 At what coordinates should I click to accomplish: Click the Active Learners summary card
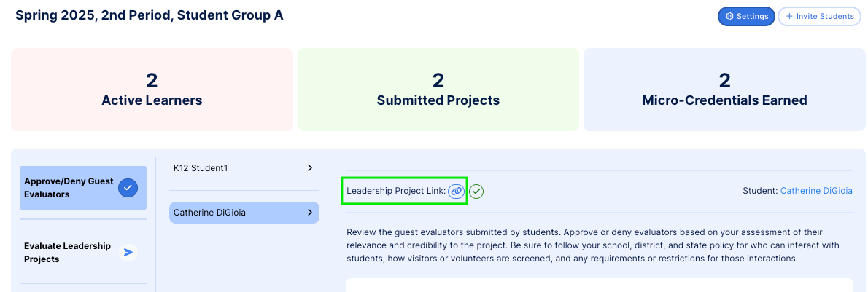152,90
